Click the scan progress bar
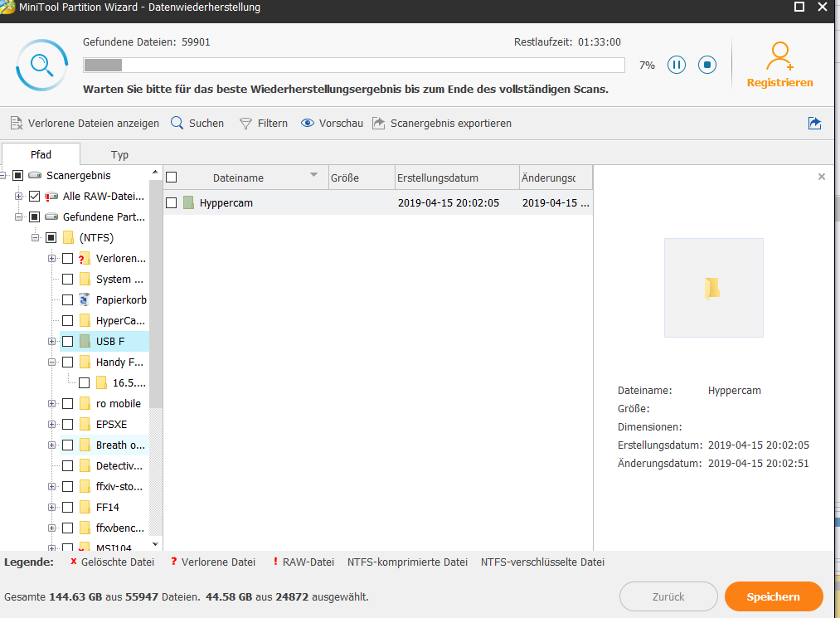840x618 pixels. 354,65
